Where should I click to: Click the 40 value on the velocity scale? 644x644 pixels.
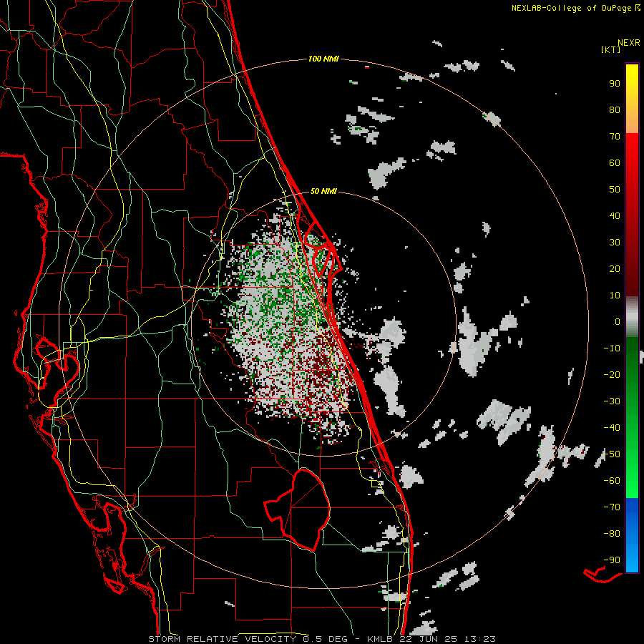tap(615, 216)
